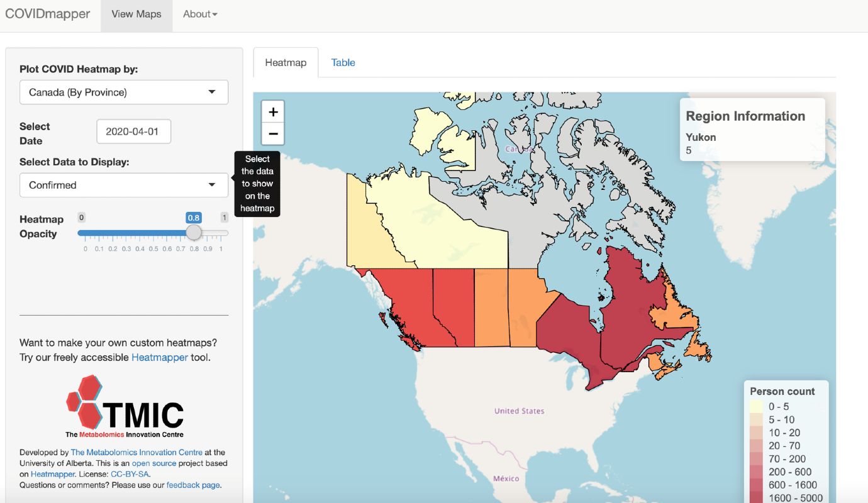Click the CC-BY-SA license link

pyautogui.click(x=130, y=474)
